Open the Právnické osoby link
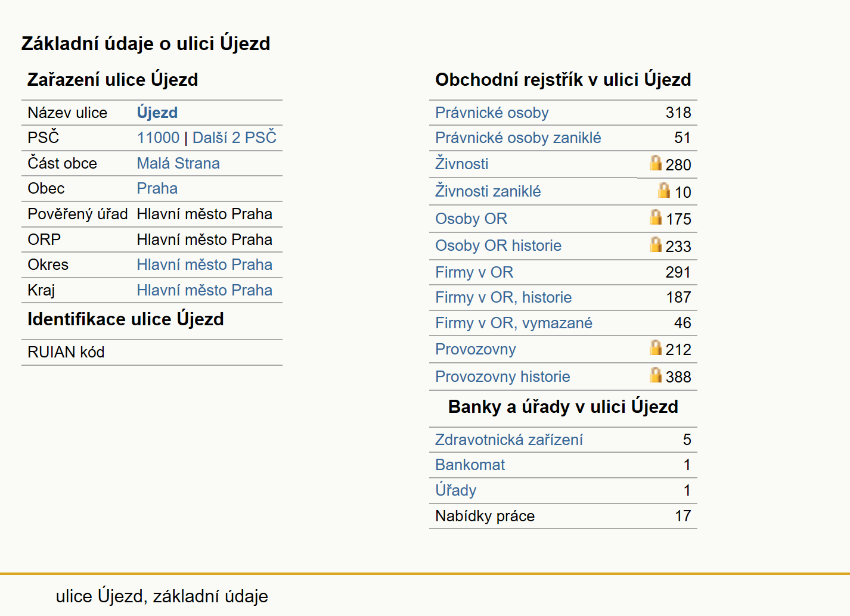The image size is (850, 616). click(492, 113)
